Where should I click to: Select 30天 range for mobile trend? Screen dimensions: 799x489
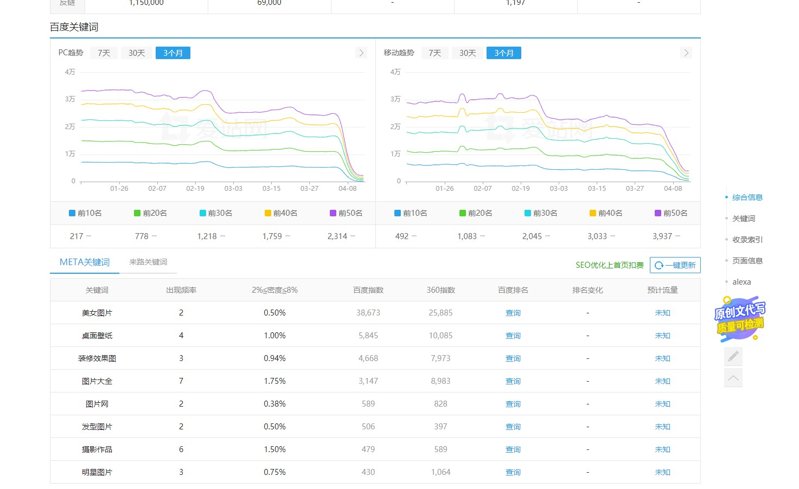tap(467, 53)
